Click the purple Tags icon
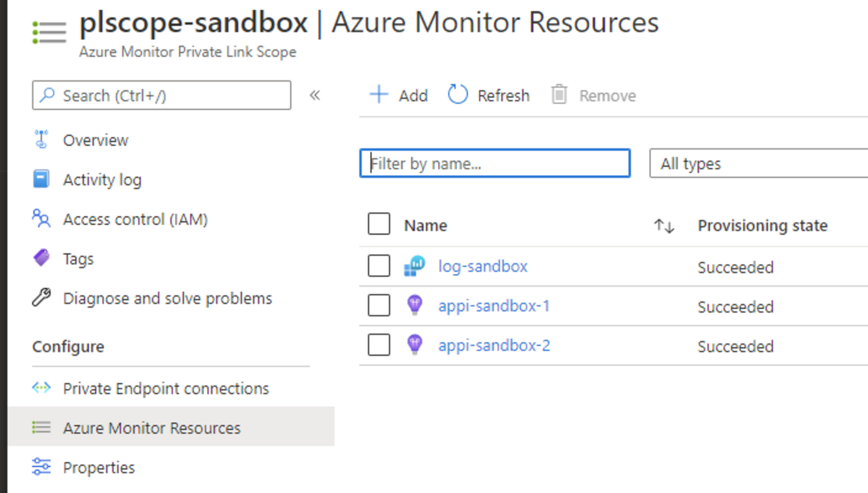 point(41,258)
